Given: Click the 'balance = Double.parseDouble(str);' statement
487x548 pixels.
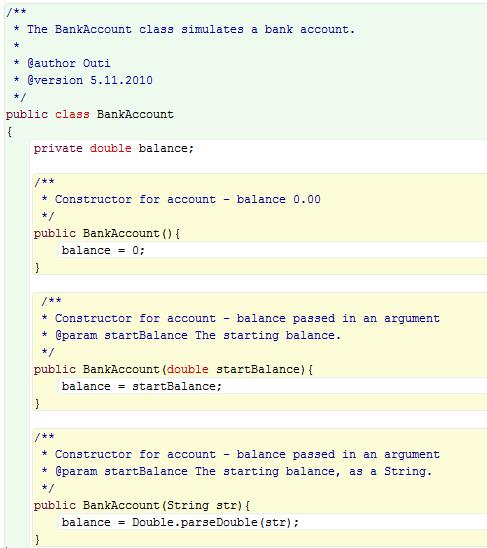Looking at the screenshot, I should click(x=180, y=522).
